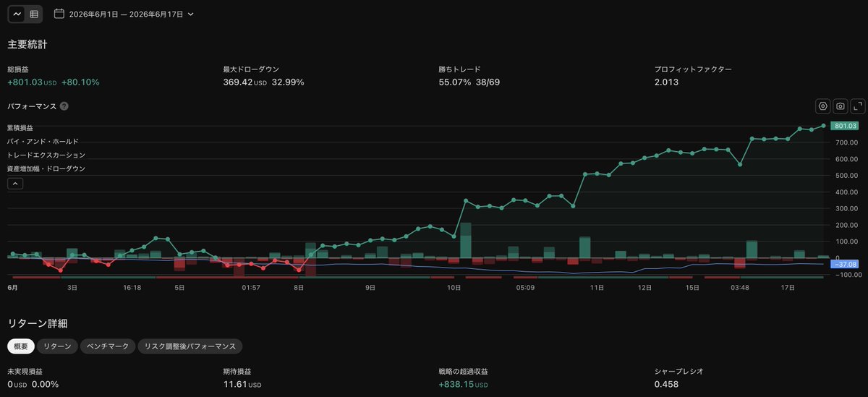
Task: Click the 10日 date label on time axis
Action: pyautogui.click(x=454, y=287)
